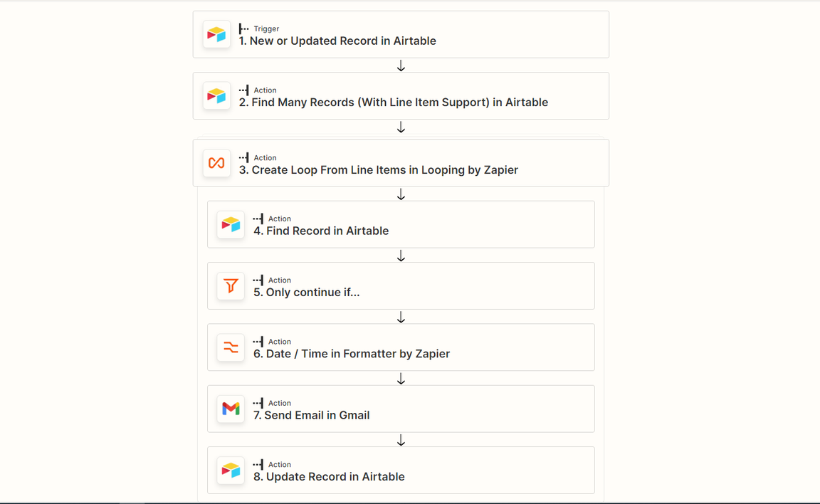The image size is (820, 504).
Task: Open the "Update Record in Airtable" step title
Action: (329, 477)
